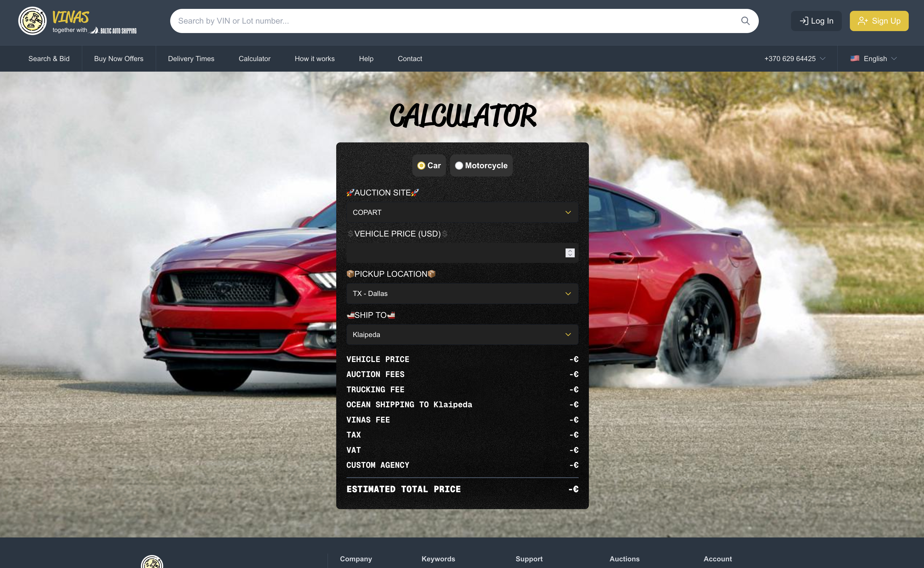Open the Pickup Location TX - Dallas dropdown
Viewport: 924px width, 568px height.
point(462,294)
